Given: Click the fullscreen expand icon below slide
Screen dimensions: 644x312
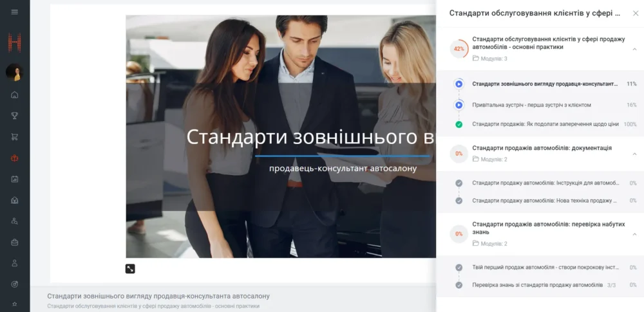Looking at the screenshot, I should (x=130, y=269).
